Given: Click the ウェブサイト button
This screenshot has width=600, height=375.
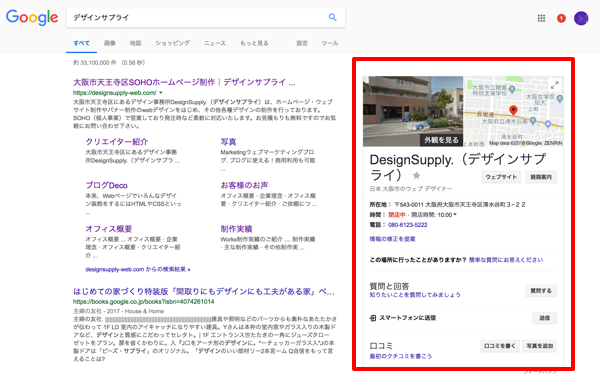Looking at the screenshot, I should pyautogui.click(x=501, y=177).
